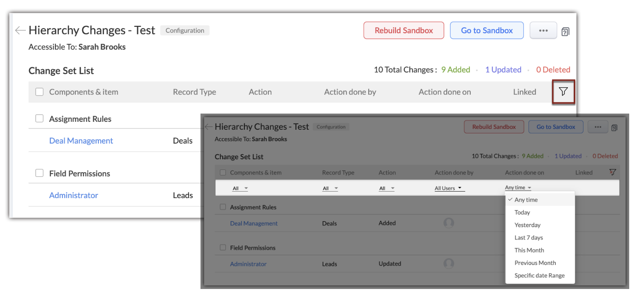Choose Specific date Range option
The height and width of the screenshot is (301, 644).
coord(539,275)
